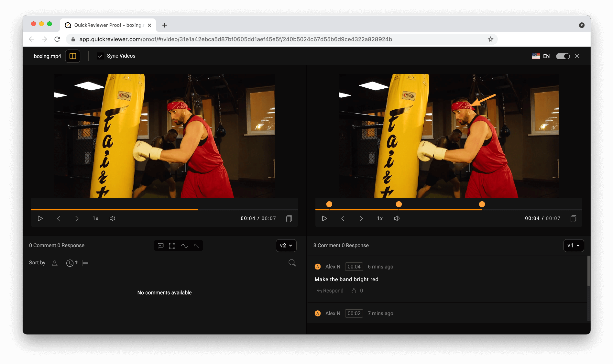
Task: Click the middle orange comment marker on the timeline
Action: [399, 204]
